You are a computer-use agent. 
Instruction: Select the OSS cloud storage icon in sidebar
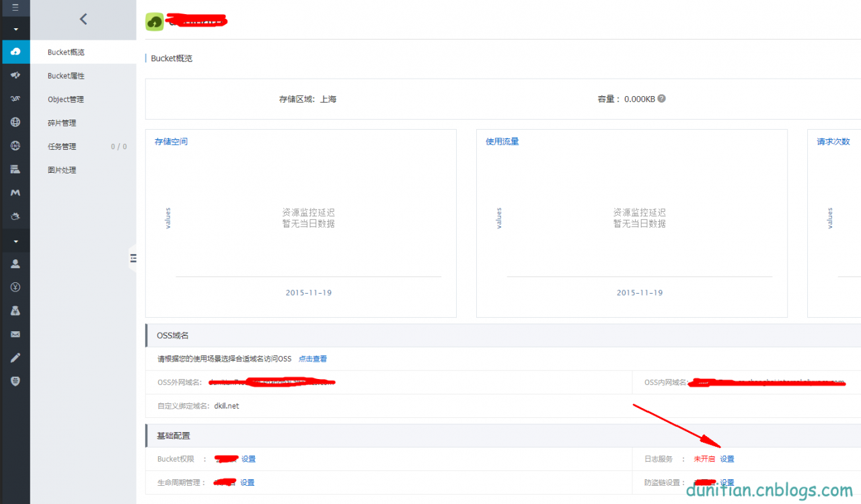[15, 52]
